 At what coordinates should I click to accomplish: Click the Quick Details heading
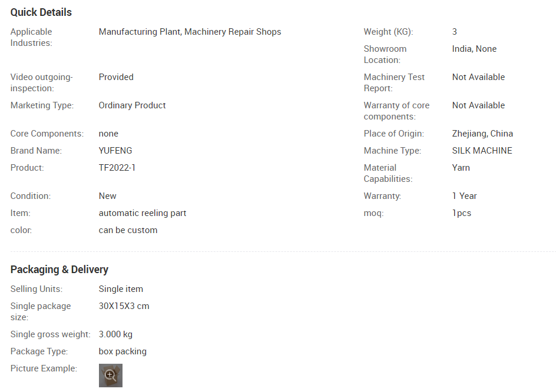click(x=41, y=12)
